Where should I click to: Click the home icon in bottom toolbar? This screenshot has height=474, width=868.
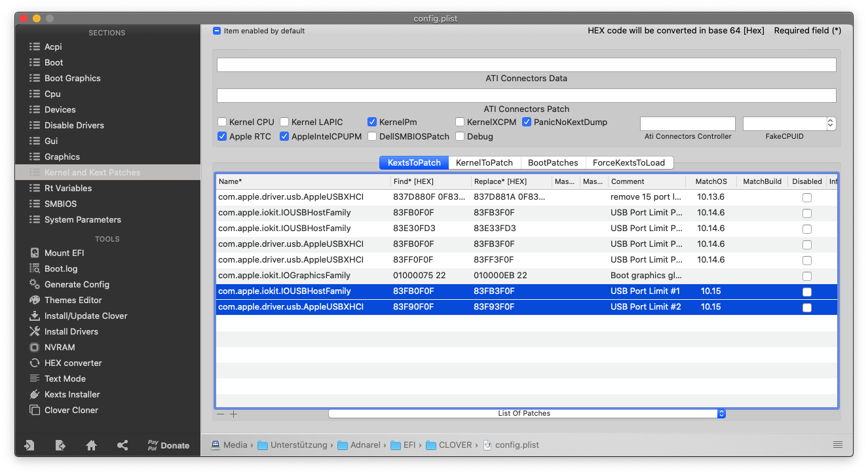[x=92, y=445]
